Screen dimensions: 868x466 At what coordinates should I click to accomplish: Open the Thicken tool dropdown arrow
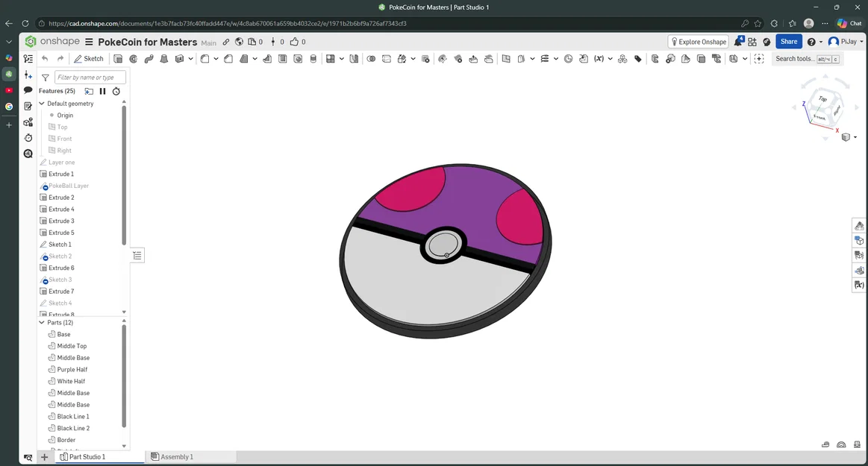pyautogui.click(x=191, y=59)
